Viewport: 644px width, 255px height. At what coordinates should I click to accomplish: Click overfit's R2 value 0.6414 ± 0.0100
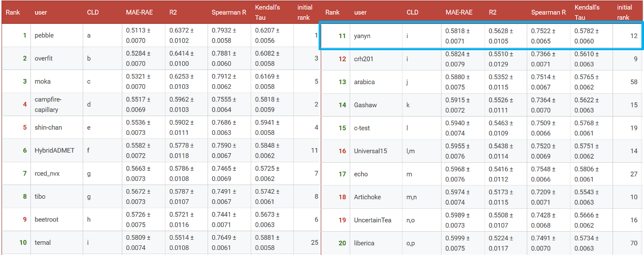point(182,58)
